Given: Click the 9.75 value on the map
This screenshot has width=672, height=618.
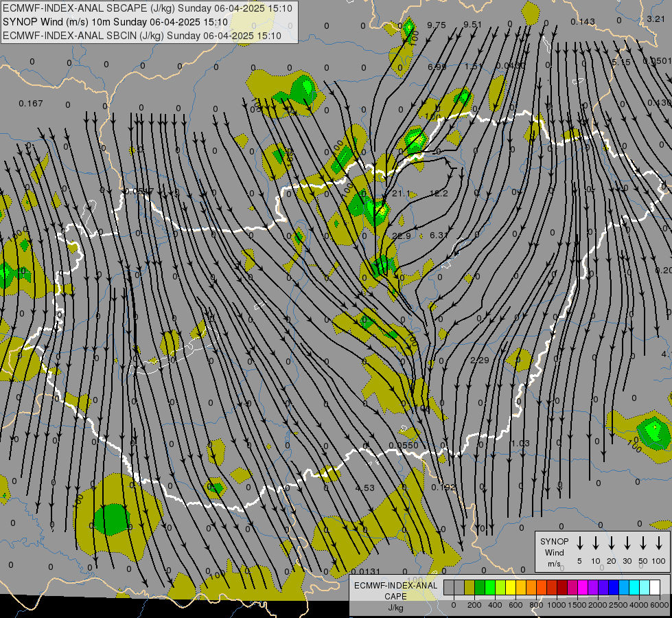Looking at the screenshot, I should (437, 25).
